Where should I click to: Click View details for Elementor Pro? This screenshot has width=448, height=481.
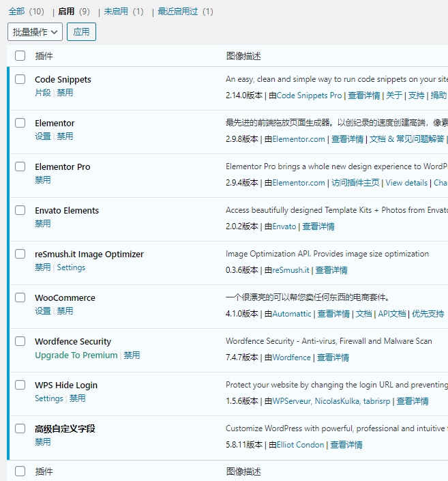coord(406,183)
